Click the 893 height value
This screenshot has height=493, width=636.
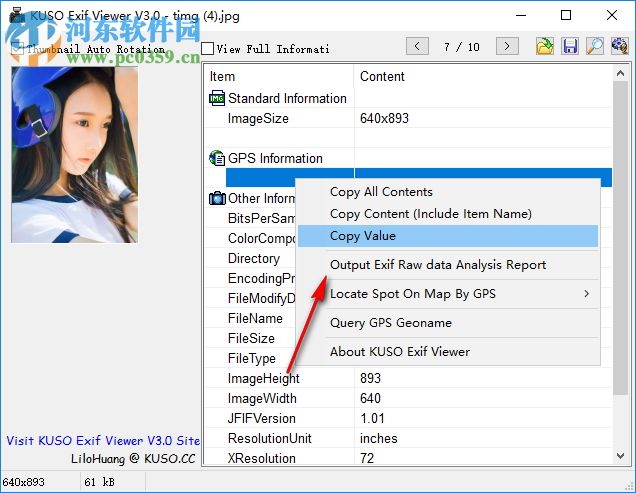pos(370,378)
